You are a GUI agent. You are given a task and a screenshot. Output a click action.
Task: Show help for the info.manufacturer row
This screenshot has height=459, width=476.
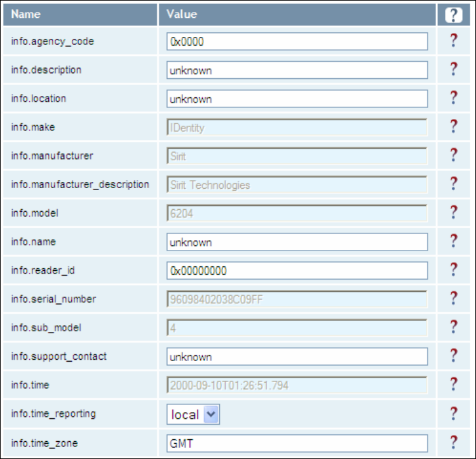pos(454,155)
